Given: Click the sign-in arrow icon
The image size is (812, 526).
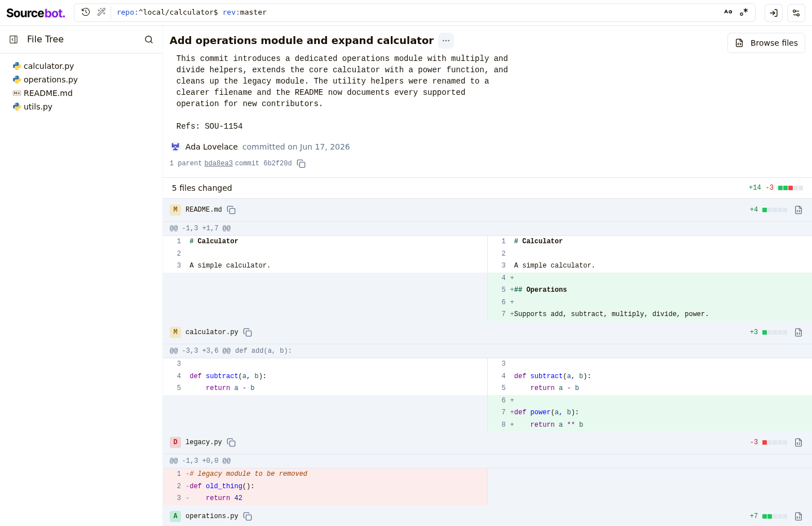Looking at the screenshot, I should [774, 13].
